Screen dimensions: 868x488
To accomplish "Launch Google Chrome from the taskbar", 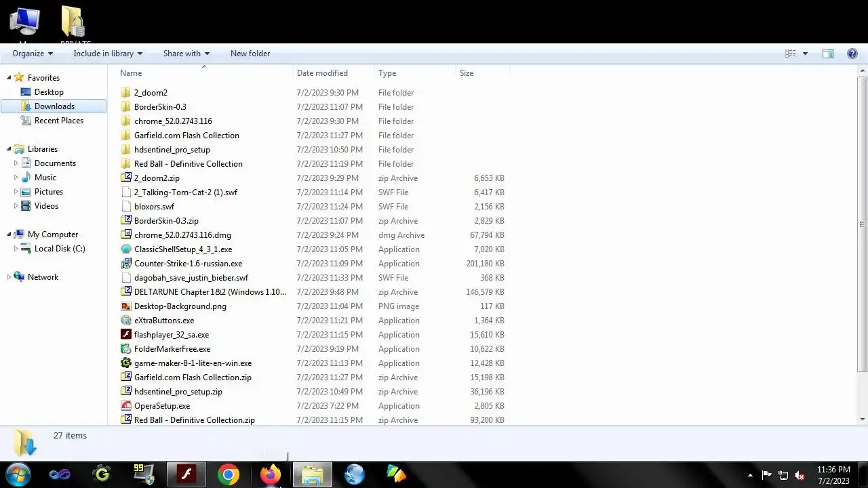I will coord(229,474).
